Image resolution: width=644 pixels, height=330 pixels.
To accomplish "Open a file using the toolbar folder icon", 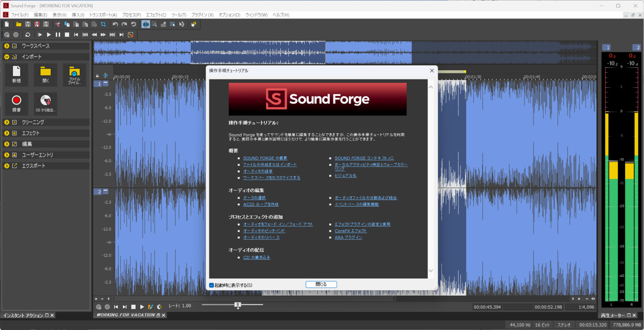I will click(x=18, y=24).
